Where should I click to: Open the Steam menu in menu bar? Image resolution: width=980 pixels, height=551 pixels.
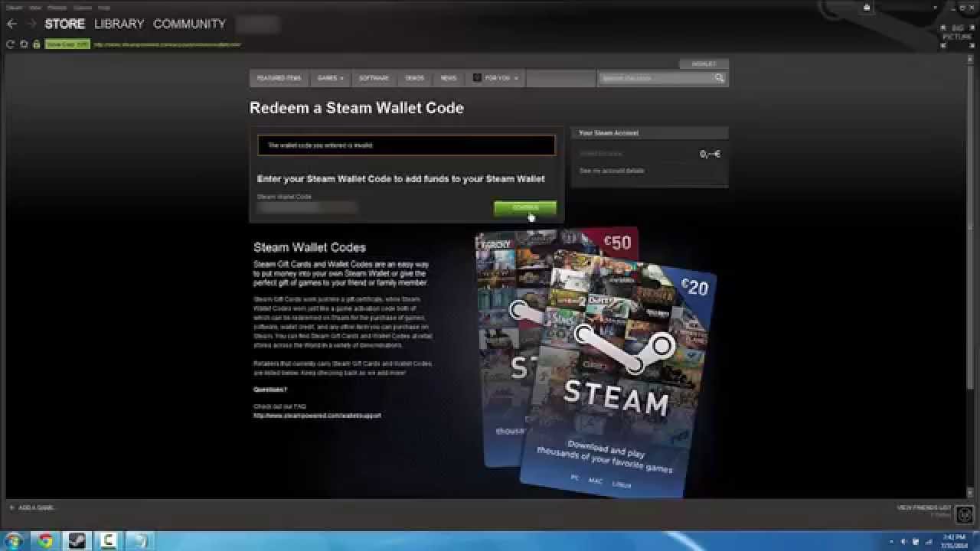(x=15, y=7)
